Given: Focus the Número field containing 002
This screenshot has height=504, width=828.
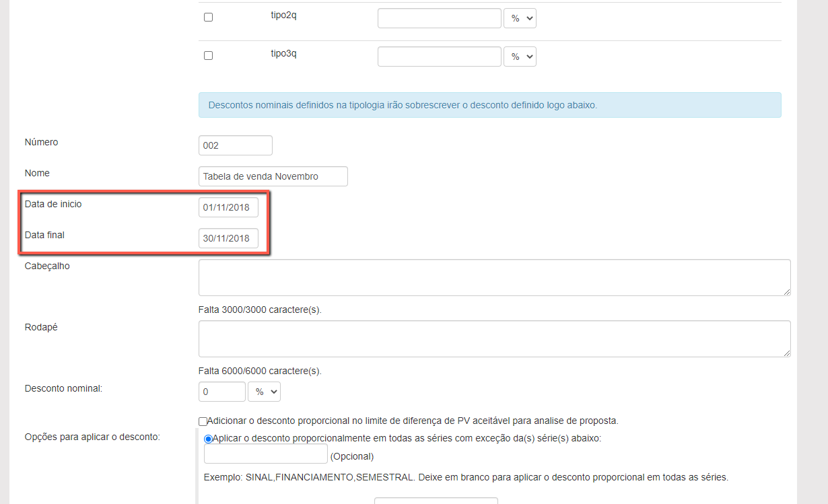Looking at the screenshot, I should click(x=235, y=145).
